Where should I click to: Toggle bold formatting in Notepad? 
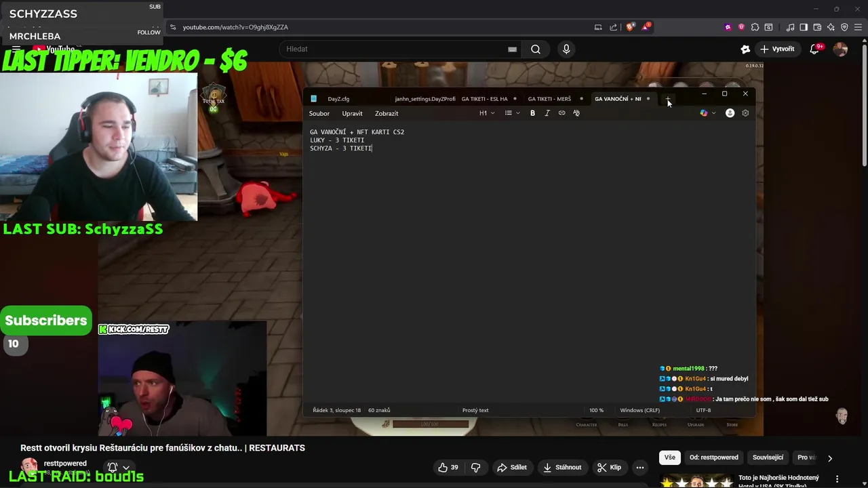click(532, 113)
